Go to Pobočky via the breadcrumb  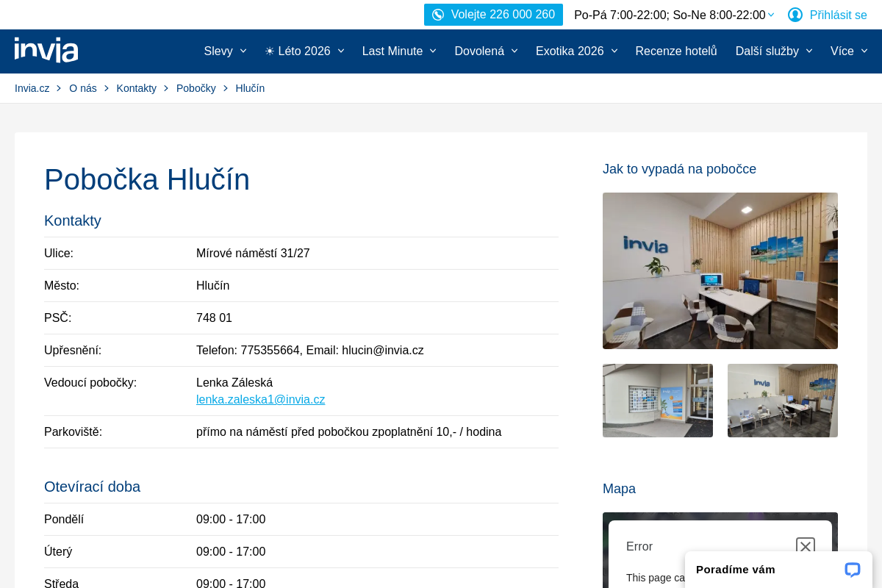point(196,87)
